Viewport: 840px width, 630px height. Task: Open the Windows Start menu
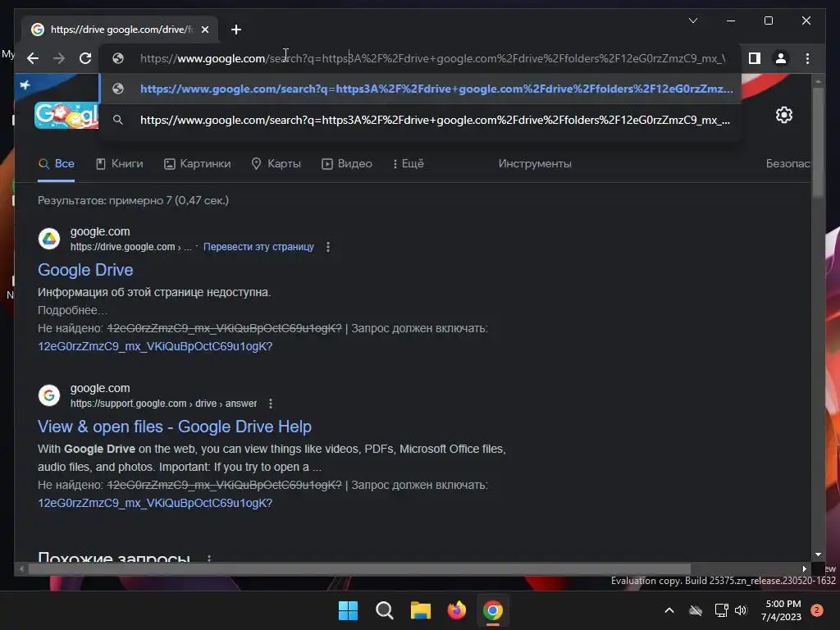click(348, 610)
